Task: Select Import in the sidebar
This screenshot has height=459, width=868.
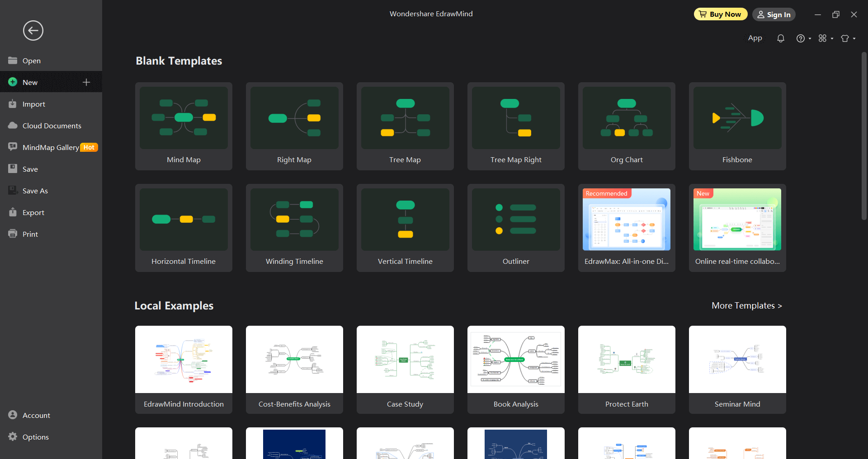Action: [x=51, y=104]
